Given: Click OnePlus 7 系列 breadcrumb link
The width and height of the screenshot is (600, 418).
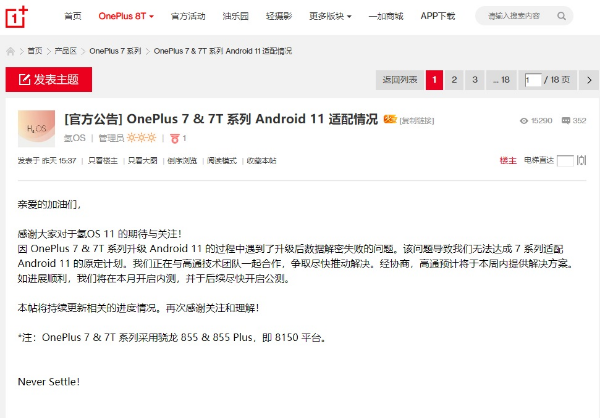Looking at the screenshot, I should point(115,51).
